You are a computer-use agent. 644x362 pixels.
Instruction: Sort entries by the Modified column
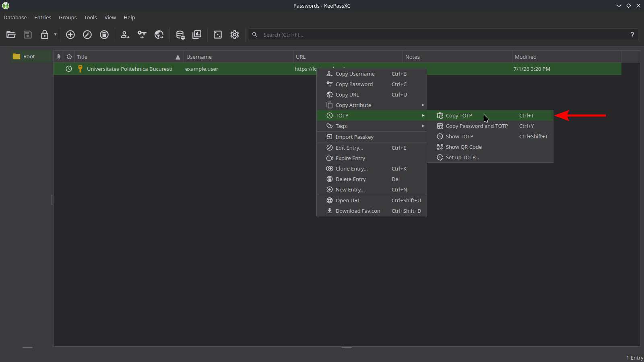point(566,57)
